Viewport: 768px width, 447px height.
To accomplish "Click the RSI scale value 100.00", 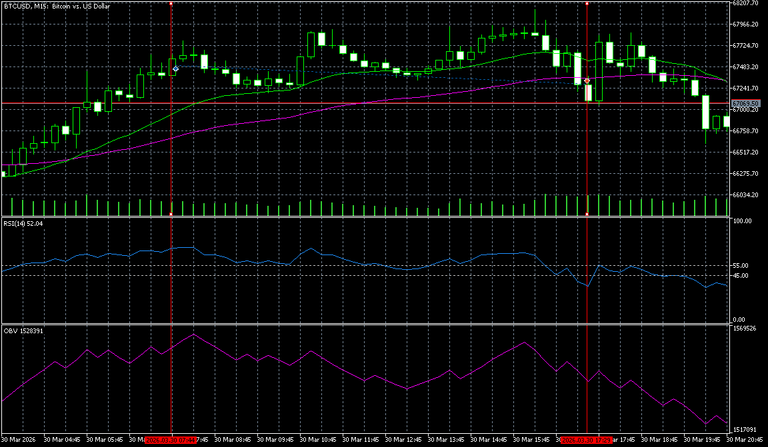I will pos(742,221).
